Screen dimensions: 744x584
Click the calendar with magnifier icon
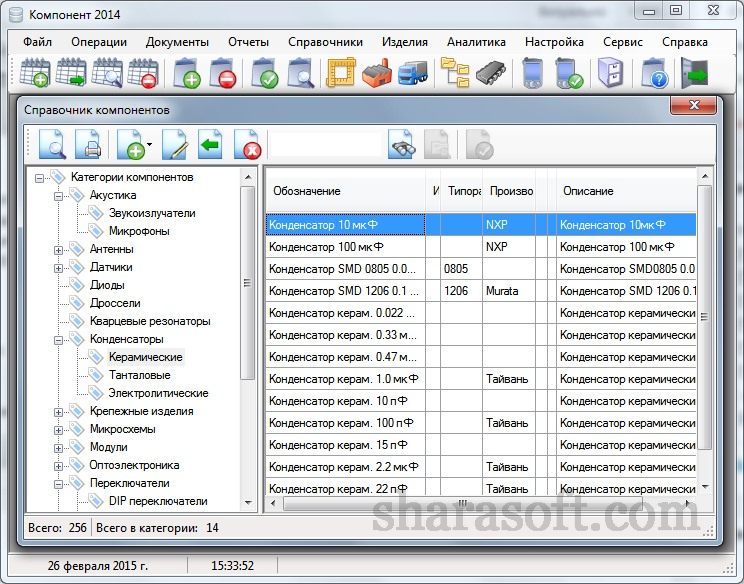coord(107,73)
